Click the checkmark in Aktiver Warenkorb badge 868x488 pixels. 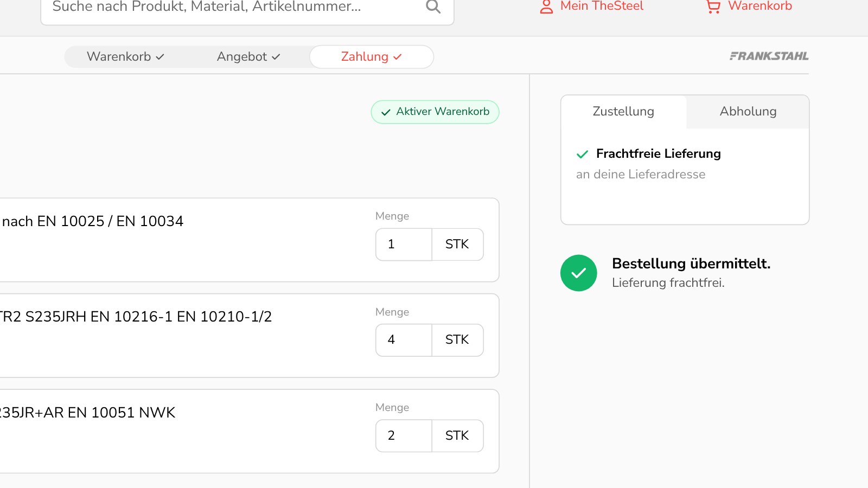(x=386, y=112)
